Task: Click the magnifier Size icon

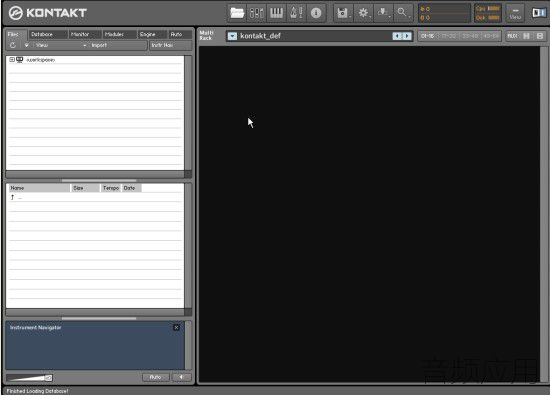Action: [402, 13]
